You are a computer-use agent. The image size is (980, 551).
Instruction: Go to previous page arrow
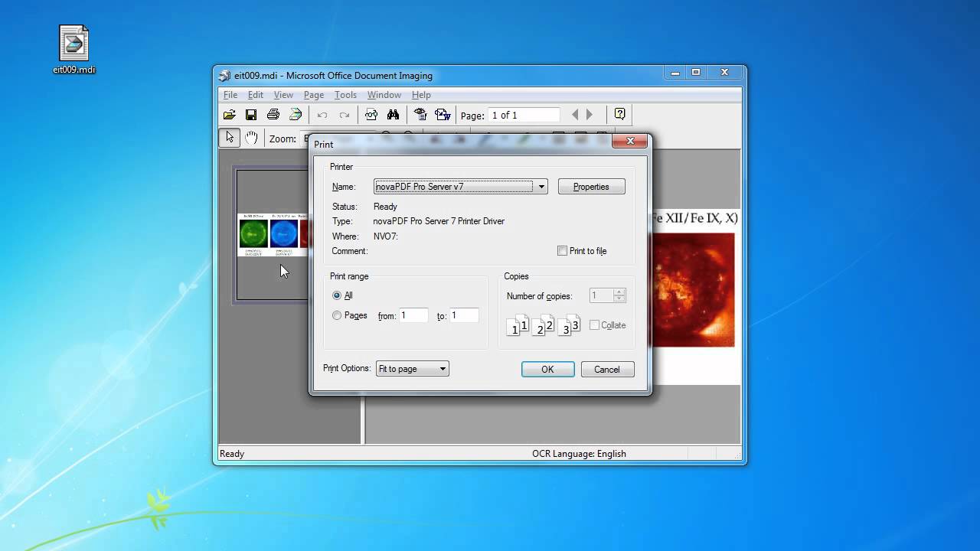(x=575, y=115)
